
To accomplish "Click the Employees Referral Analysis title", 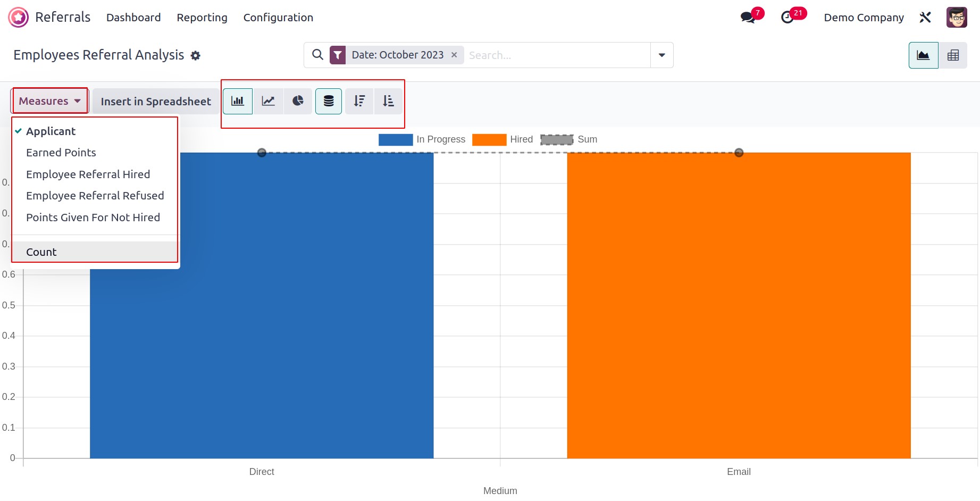I will point(99,55).
